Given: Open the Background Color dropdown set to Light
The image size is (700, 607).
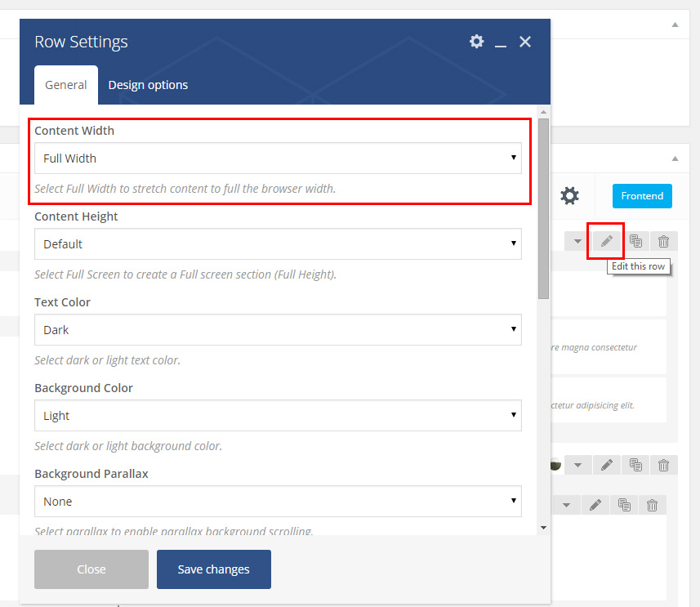Looking at the screenshot, I should 278,416.
